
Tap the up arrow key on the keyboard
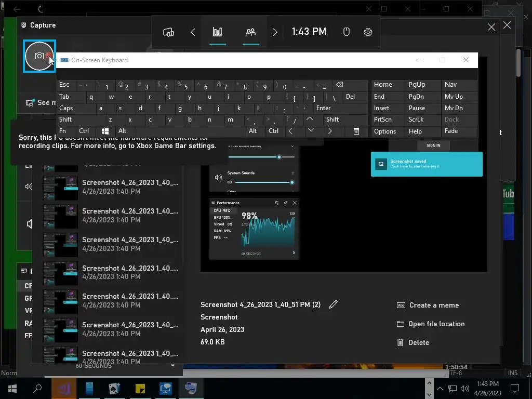click(310, 119)
